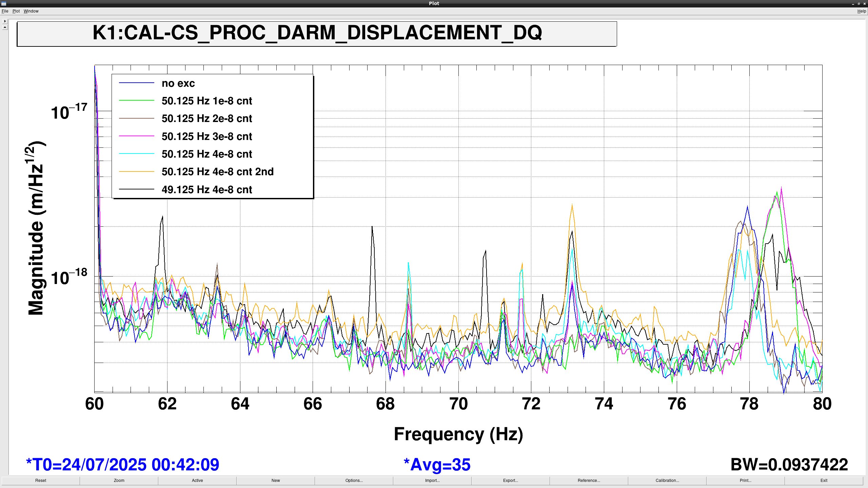Click legend entry '50.125 Hz 4e-8 cnt 2nd'
The width and height of the screenshot is (868, 488).
coord(218,172)
